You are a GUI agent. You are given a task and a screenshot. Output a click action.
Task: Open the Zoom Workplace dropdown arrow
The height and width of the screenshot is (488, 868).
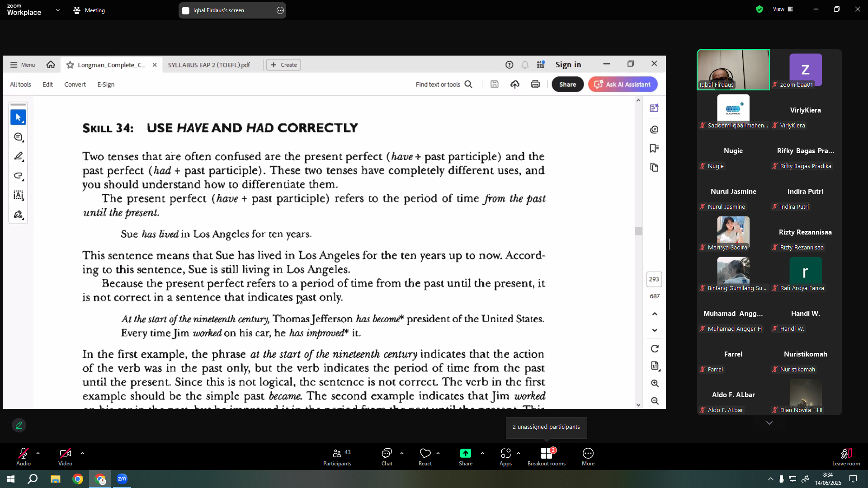click(57, 10)
